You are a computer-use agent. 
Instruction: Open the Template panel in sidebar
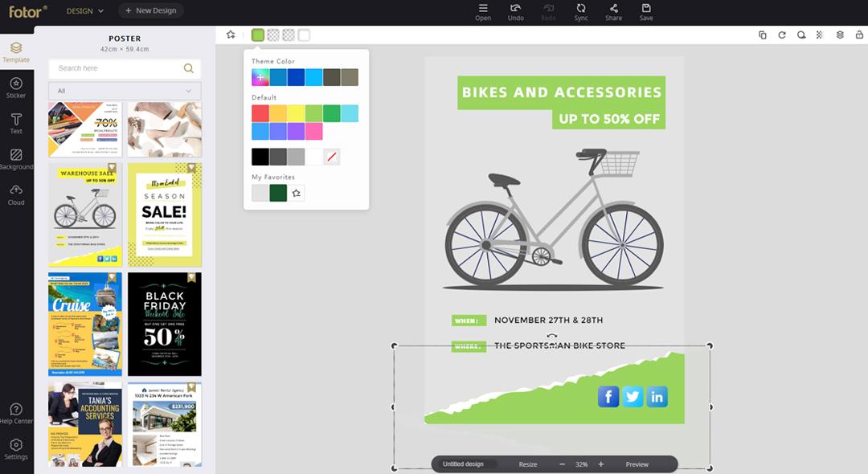coord(16,52)
